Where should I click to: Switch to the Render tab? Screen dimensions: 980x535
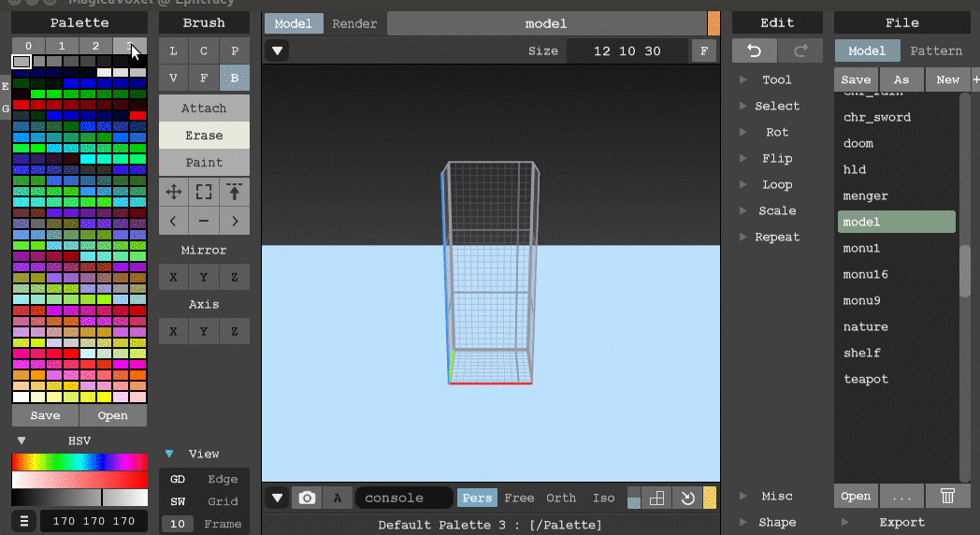pos(354,23)
